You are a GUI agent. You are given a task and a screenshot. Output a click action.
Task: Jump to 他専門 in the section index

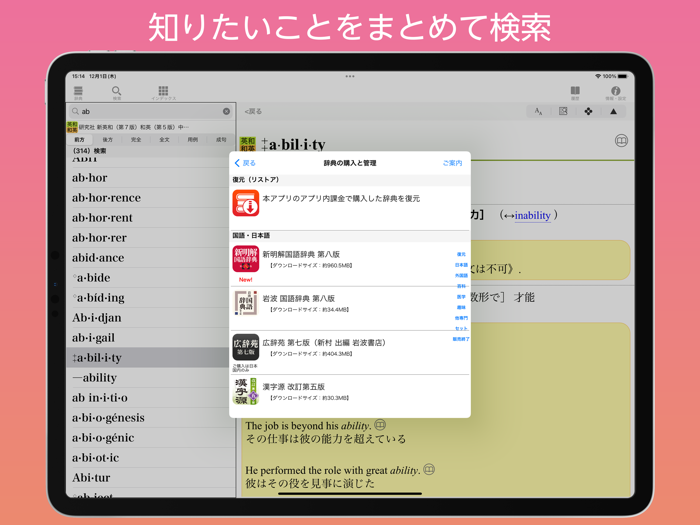[461, 318]
